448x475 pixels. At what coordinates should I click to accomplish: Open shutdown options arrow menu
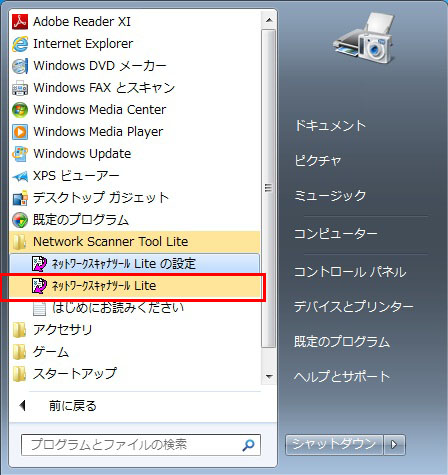point(394,444)
